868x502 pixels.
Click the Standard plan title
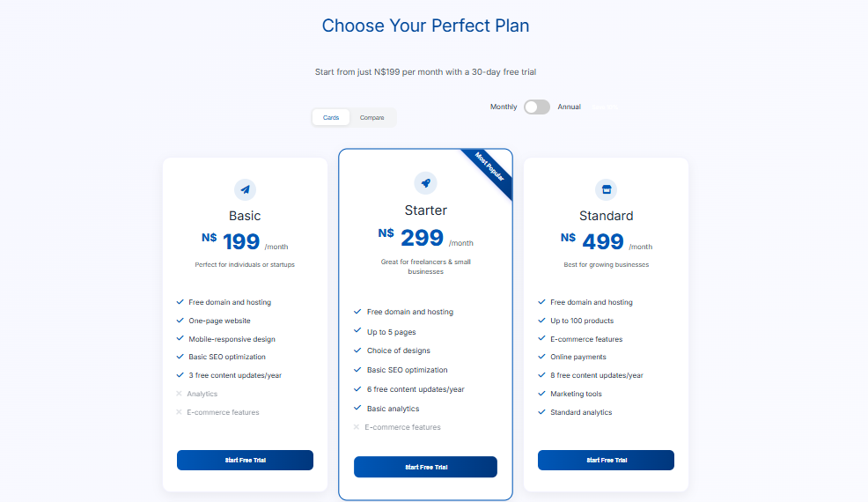606,216
